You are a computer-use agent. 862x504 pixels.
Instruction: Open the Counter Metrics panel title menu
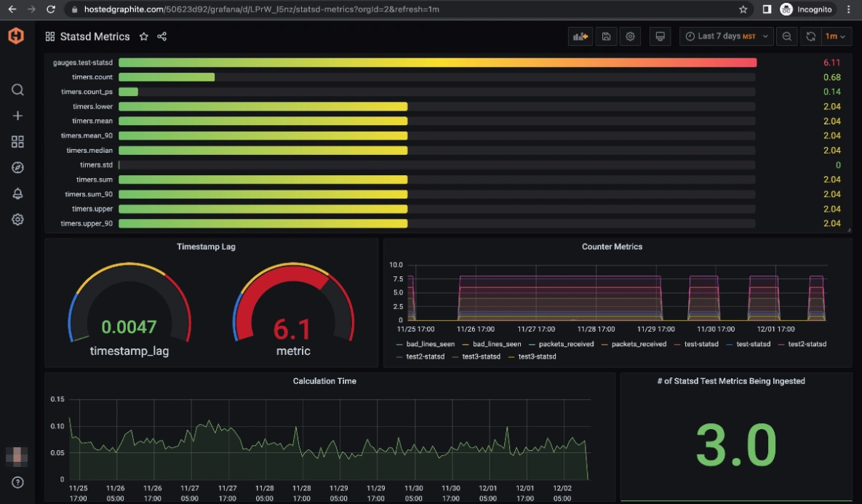[x=612, y=247]
